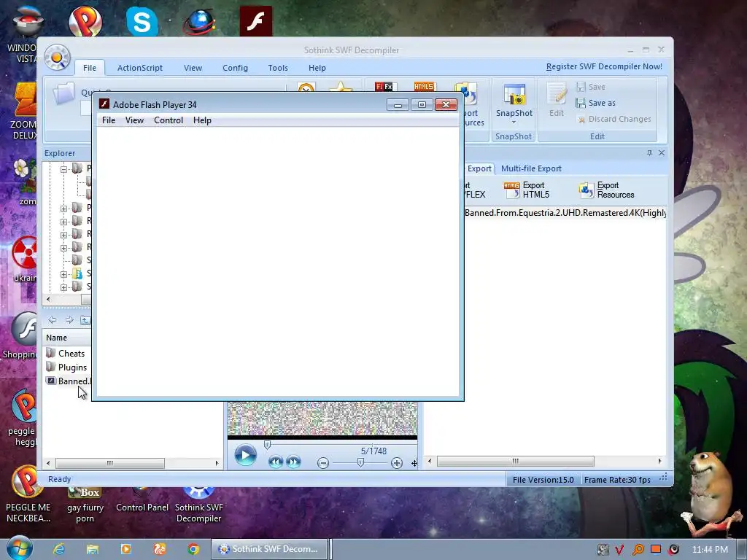
Task: Switch to the View ribbon tab
Action: (193, 68)
